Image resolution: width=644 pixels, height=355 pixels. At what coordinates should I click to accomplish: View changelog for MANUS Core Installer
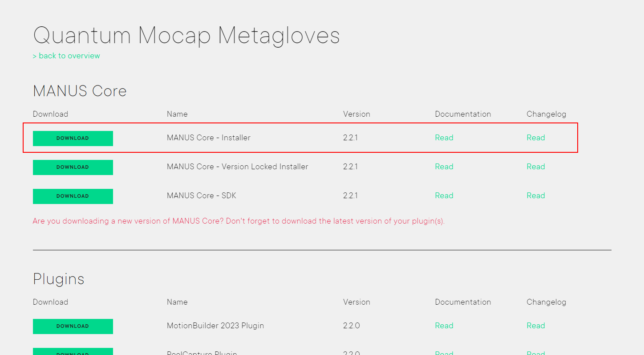point(535,138)
